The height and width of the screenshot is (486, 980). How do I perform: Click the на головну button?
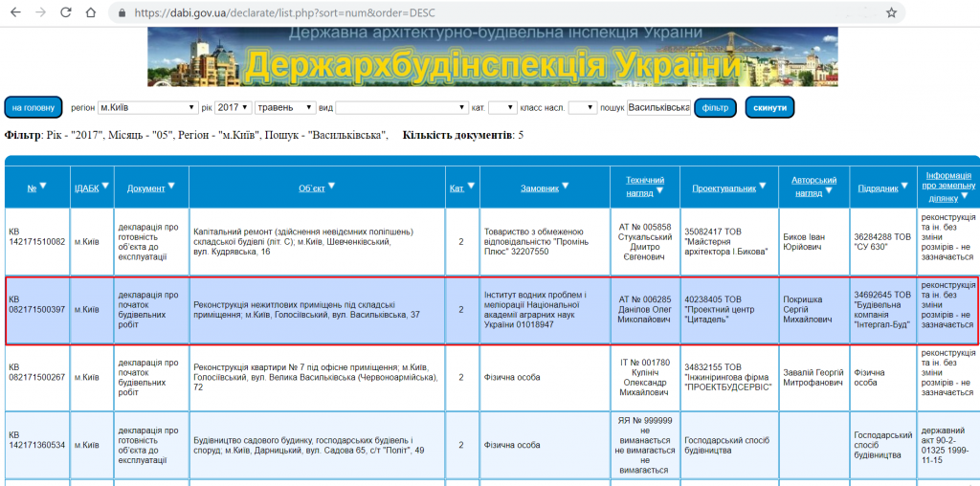[33, 107]
